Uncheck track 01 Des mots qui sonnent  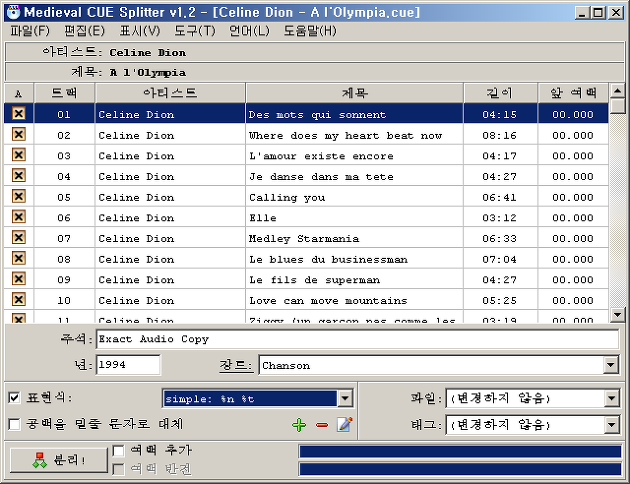(18, 113)
